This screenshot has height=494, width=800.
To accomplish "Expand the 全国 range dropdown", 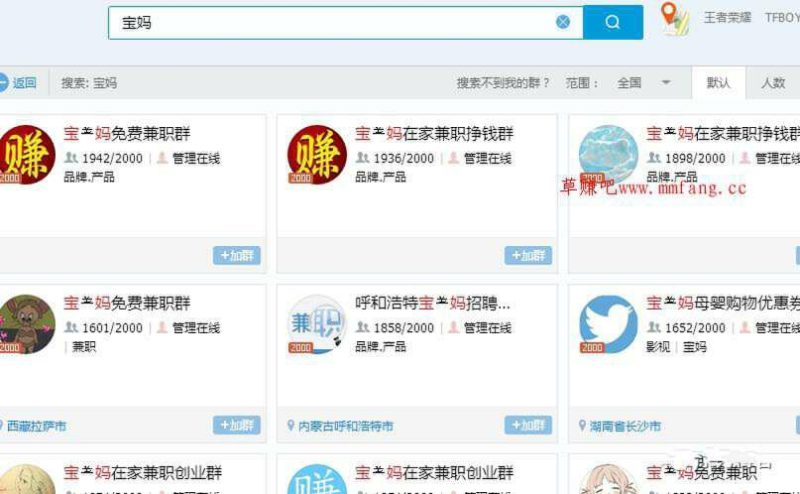I will 643,83.
